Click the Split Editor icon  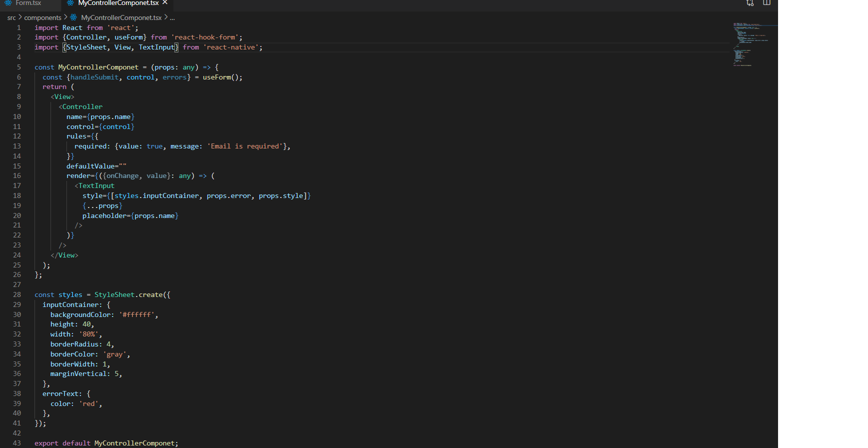(x=766, y=3)
